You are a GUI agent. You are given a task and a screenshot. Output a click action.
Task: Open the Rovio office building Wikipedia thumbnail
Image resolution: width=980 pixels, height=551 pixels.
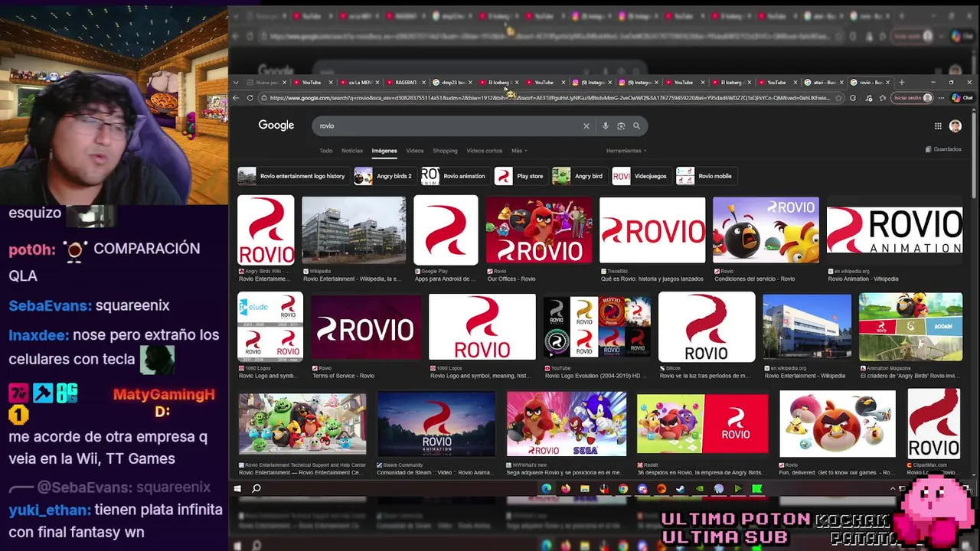tap(354, 230)
